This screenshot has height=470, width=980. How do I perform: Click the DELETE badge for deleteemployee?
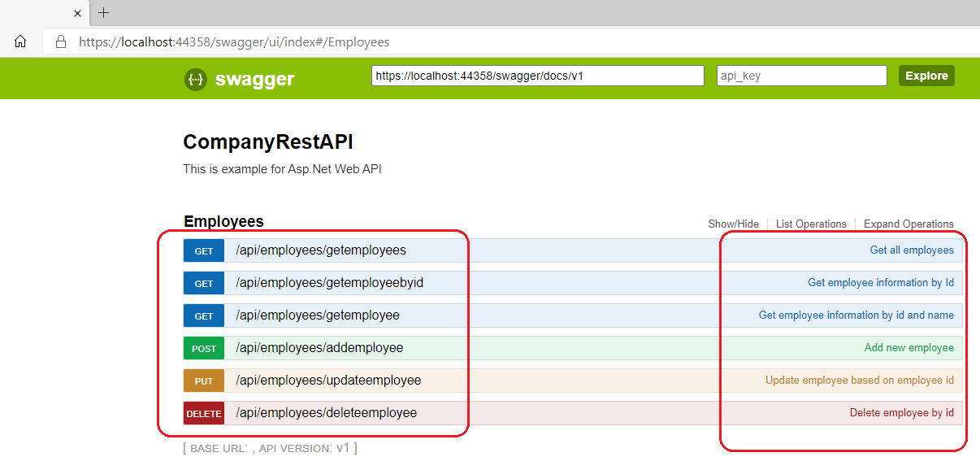(x=204, y=413)
